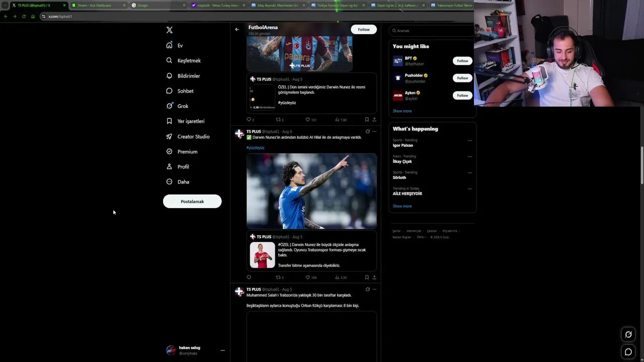The image size is (644, 362).
Task: Open Profil in the sidebar
Action: pyautogui.click(x=178, y=167)
